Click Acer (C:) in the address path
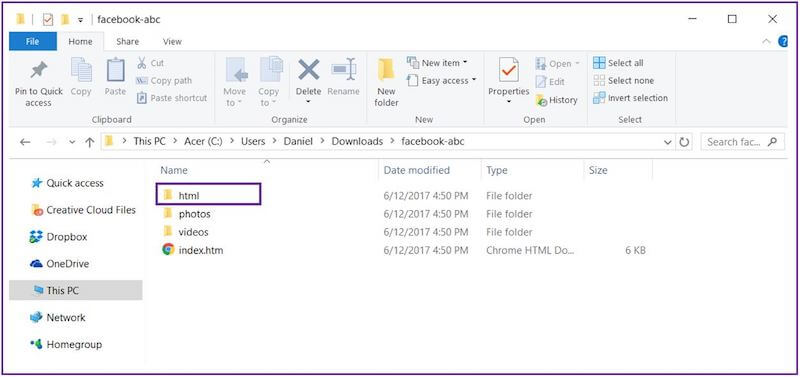The image size is (800, 377). click(203, 142)
